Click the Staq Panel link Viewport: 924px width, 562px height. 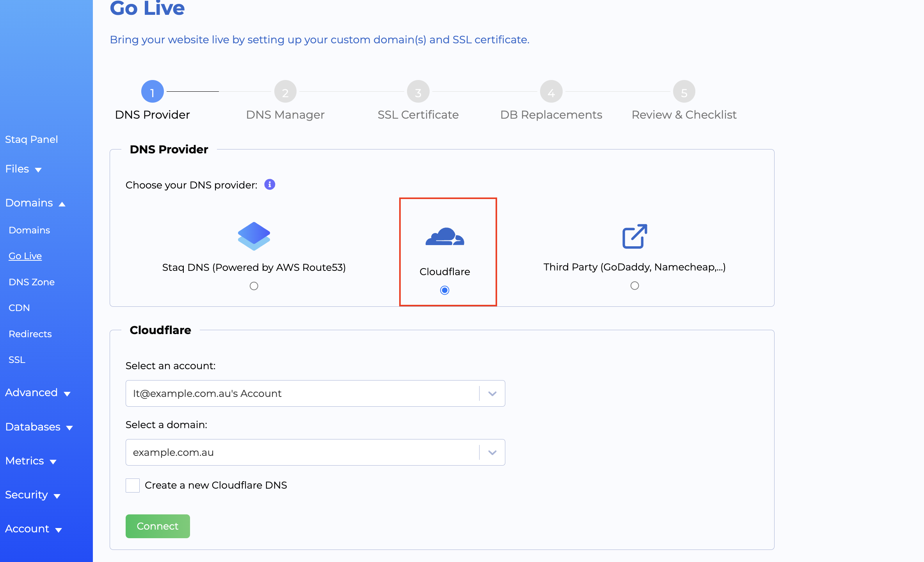pos(31,139)
